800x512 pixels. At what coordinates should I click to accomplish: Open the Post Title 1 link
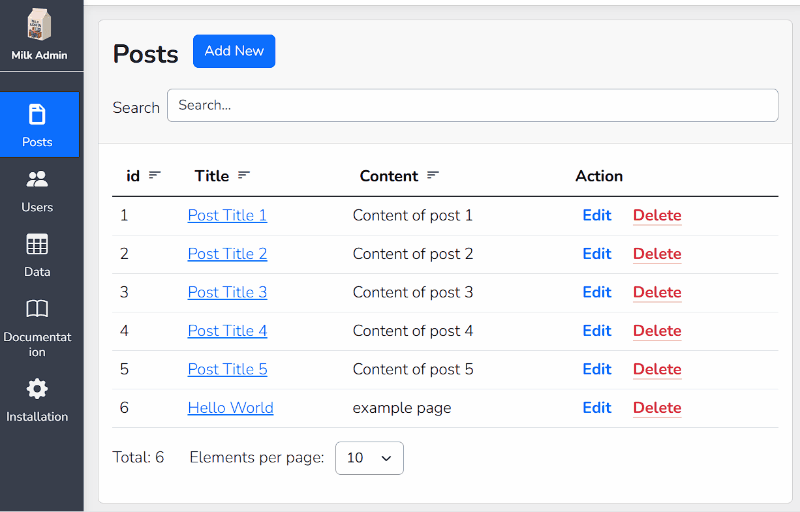[227, 215]
